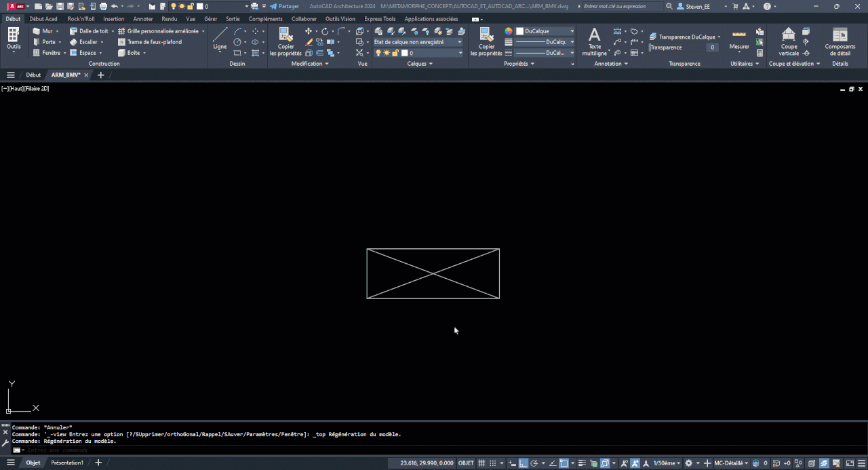Select the Ligne drawing tool

click(x=220, y=39)
